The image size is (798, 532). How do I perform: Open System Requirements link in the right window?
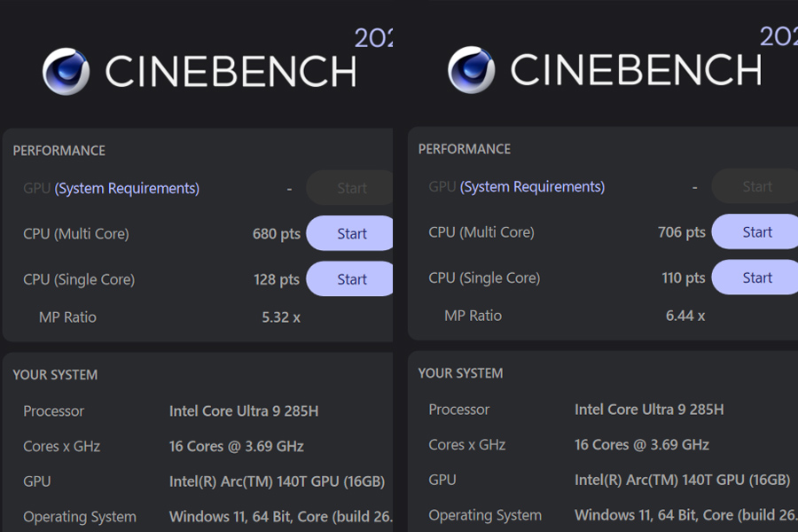(532, 187)
